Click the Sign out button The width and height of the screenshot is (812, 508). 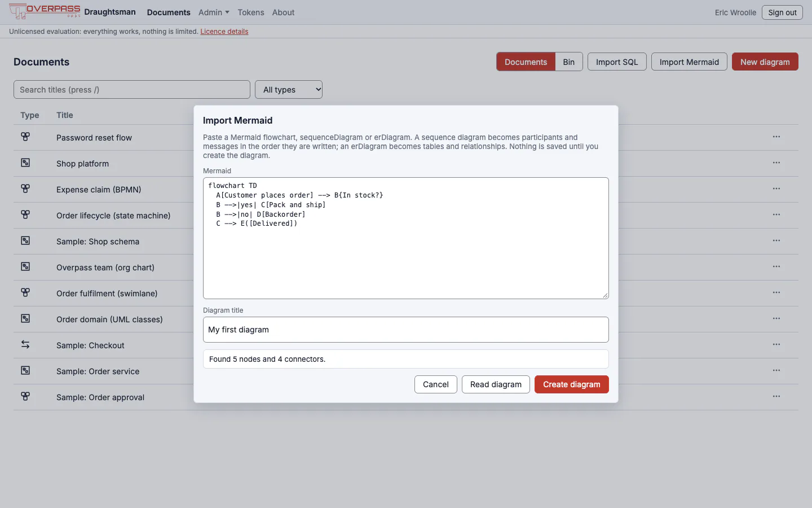[782, 12]
